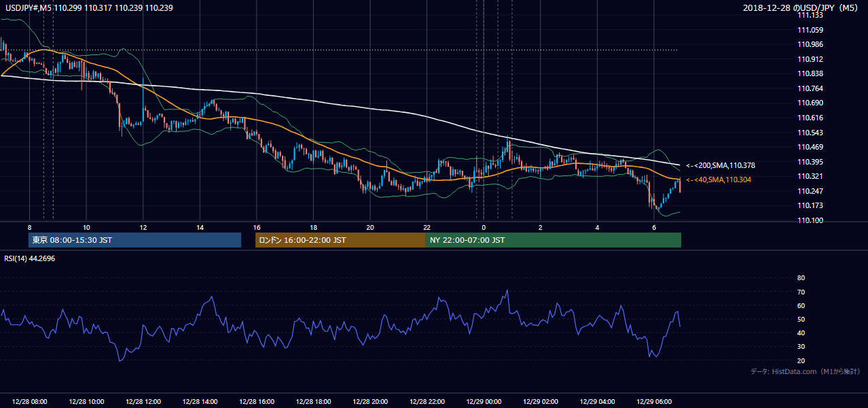Click price axis value 111.059
868x408 pixels.
click(810, 30)
